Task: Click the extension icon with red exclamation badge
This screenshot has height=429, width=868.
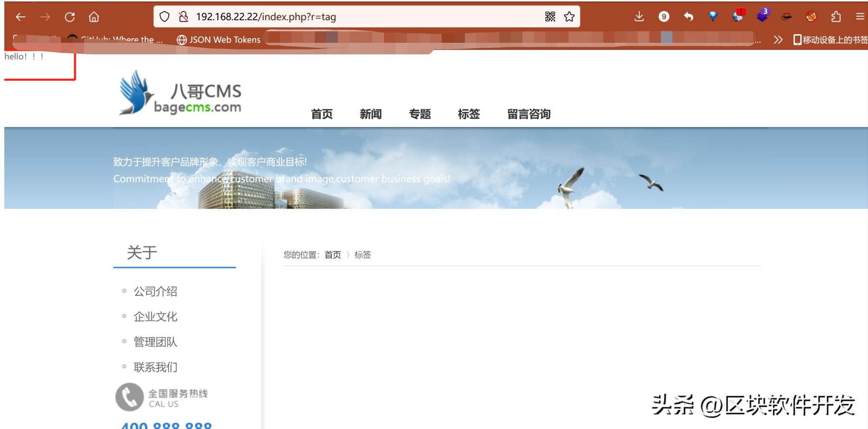Action: [x=738, y=15]
